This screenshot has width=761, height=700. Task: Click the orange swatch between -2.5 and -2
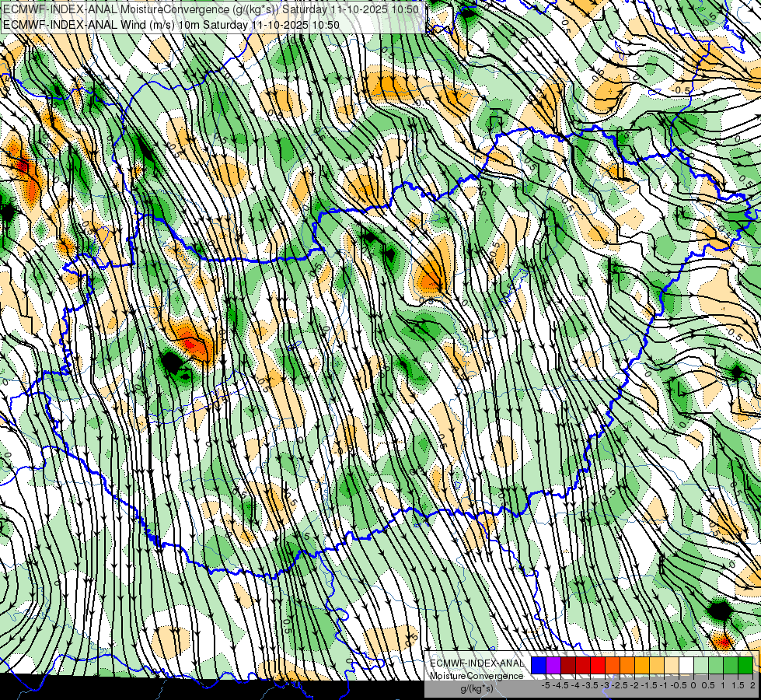(627, 665)
